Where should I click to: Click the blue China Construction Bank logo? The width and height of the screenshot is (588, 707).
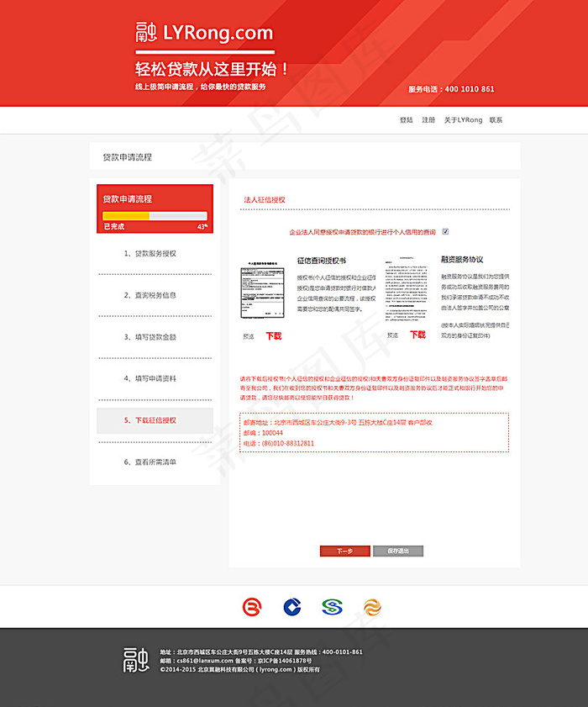click(x=292, y=607)
